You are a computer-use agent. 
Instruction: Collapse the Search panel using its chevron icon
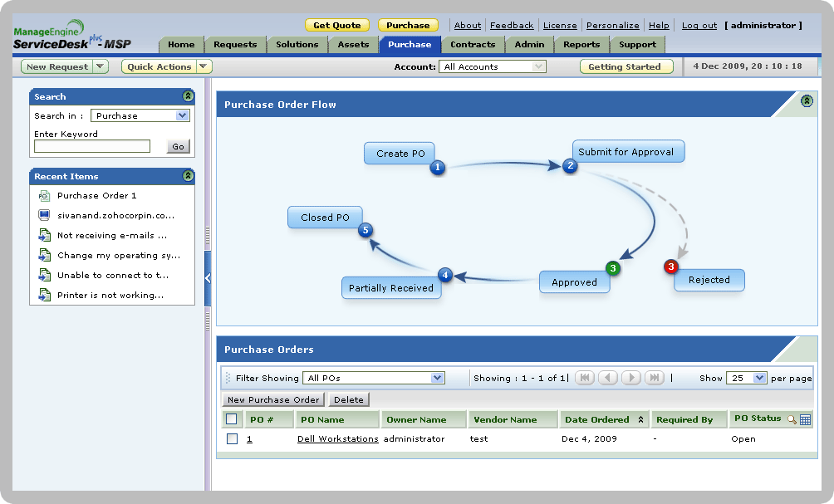188,96
